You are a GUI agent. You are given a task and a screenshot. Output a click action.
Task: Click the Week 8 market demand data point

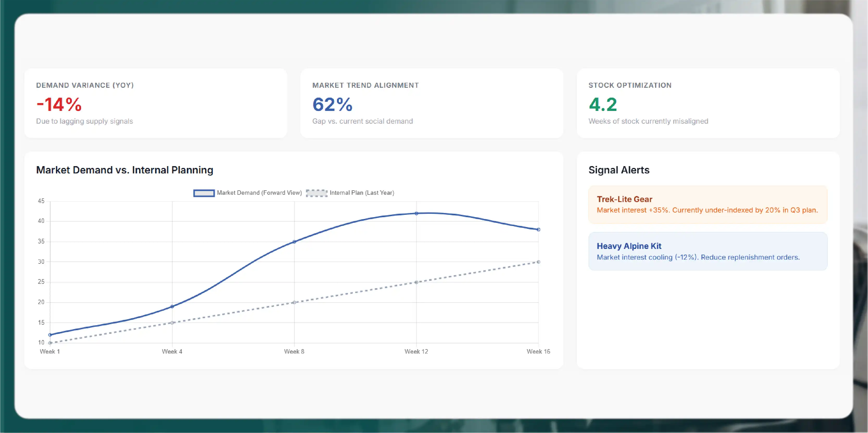pos(294,242)
